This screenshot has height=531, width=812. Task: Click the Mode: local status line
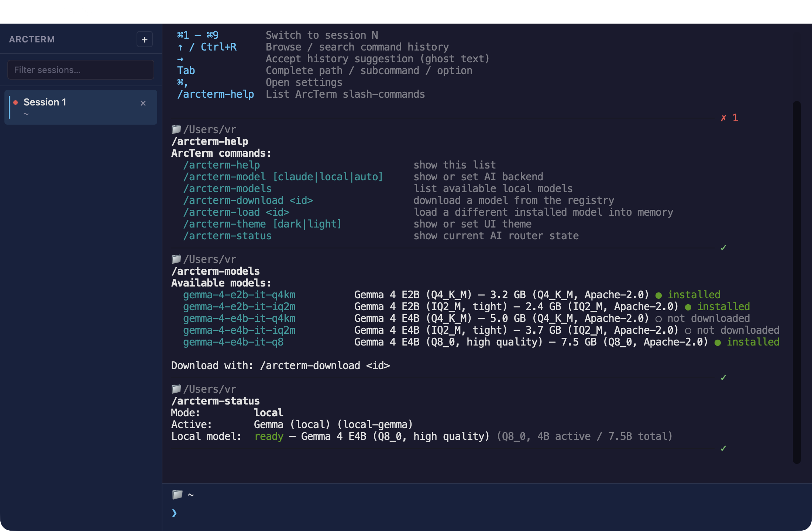pos(227,413)
